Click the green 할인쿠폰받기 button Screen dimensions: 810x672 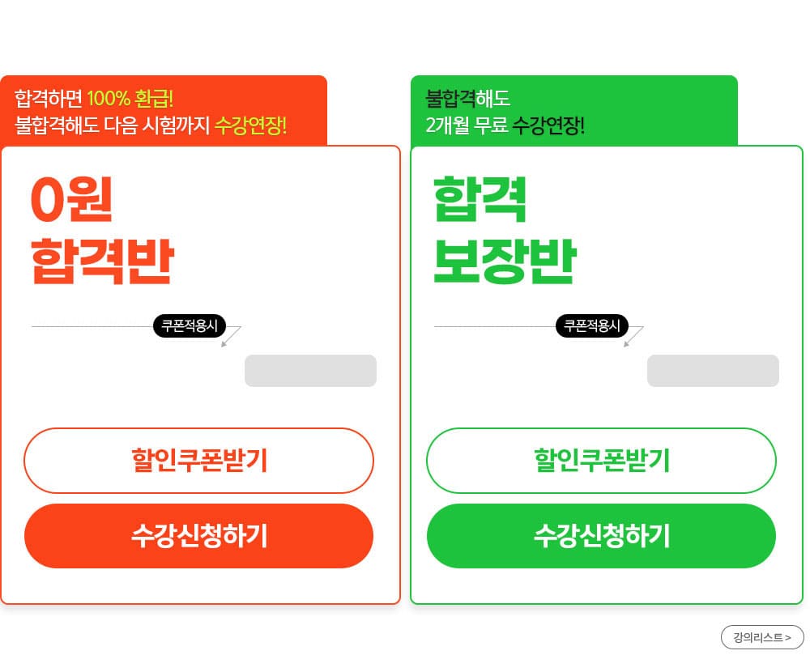(601, 460)
